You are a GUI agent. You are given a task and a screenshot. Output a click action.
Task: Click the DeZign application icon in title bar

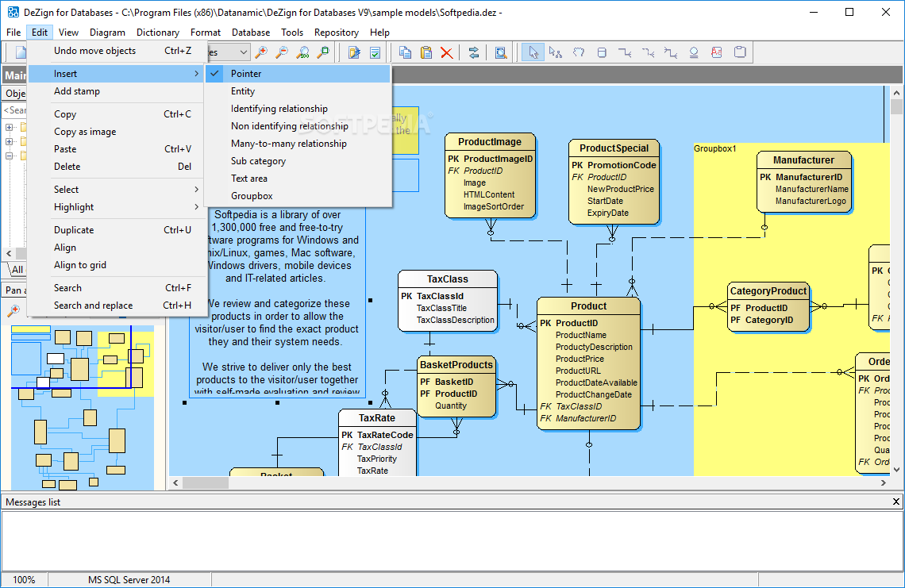(12, 12)
